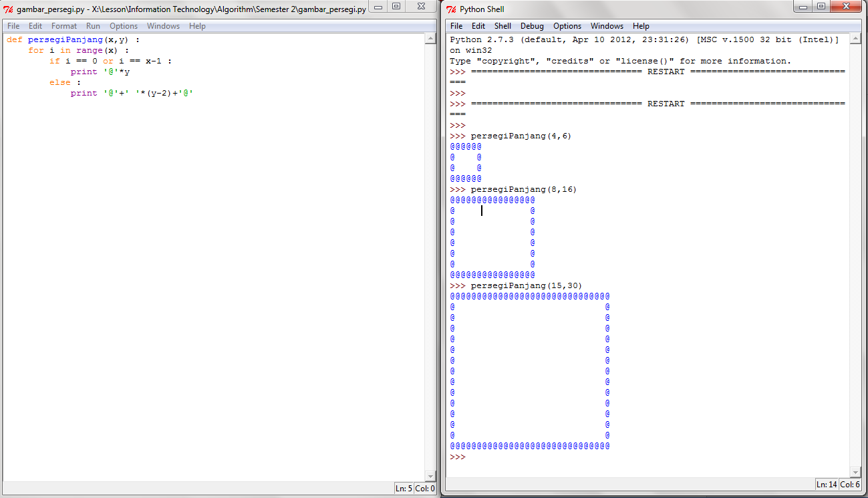
Task: Click the print '@'+' '*(y-2)+'@' code line
Action: [x=132, y=93]
